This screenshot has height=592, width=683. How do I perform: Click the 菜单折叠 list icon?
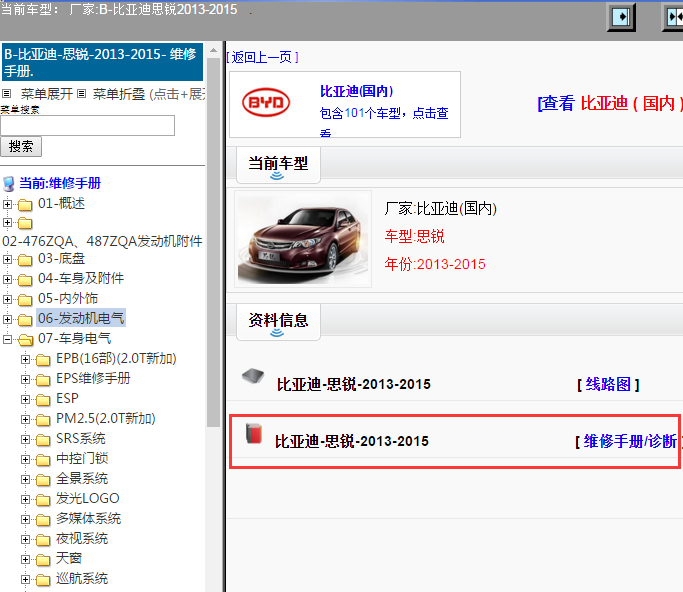81,94
